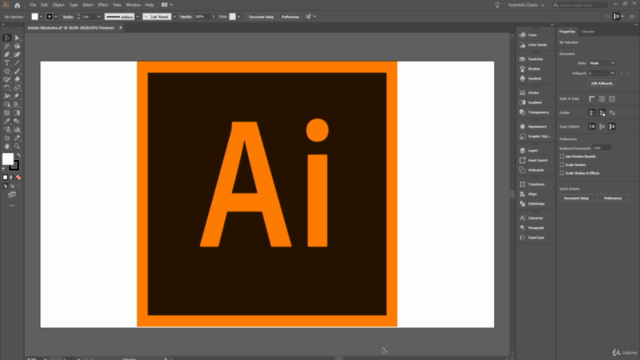The height and width of the screenshot is (360, 640).
Task: Open the OpenType panel
Action: click(535, 238)
